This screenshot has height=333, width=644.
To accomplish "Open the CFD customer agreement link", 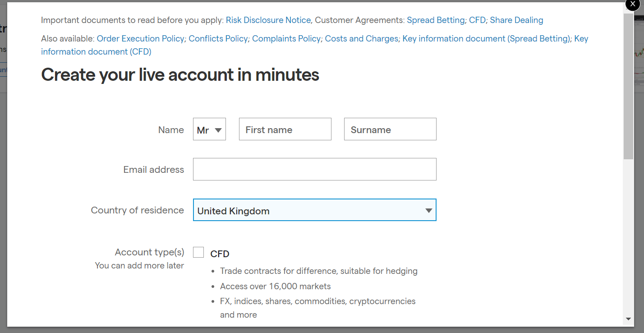I will tap(477, 20).
